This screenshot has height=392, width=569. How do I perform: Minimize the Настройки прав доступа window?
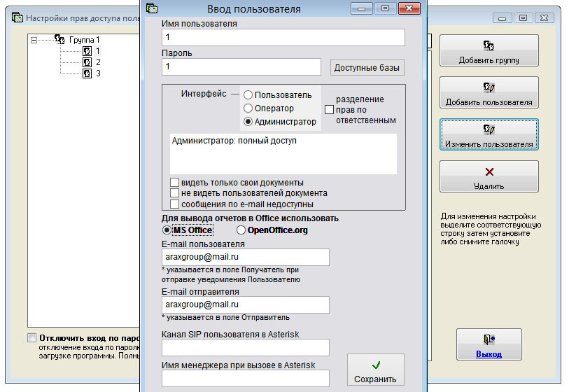click(503, 17)
